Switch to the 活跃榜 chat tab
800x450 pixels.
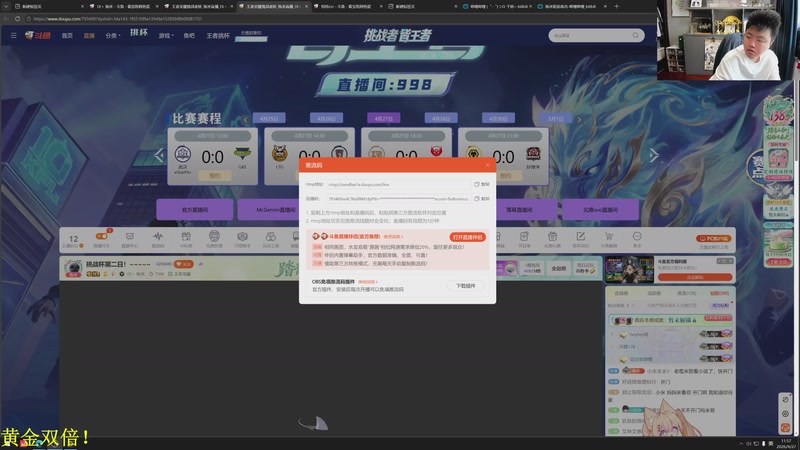pos(654,293)
